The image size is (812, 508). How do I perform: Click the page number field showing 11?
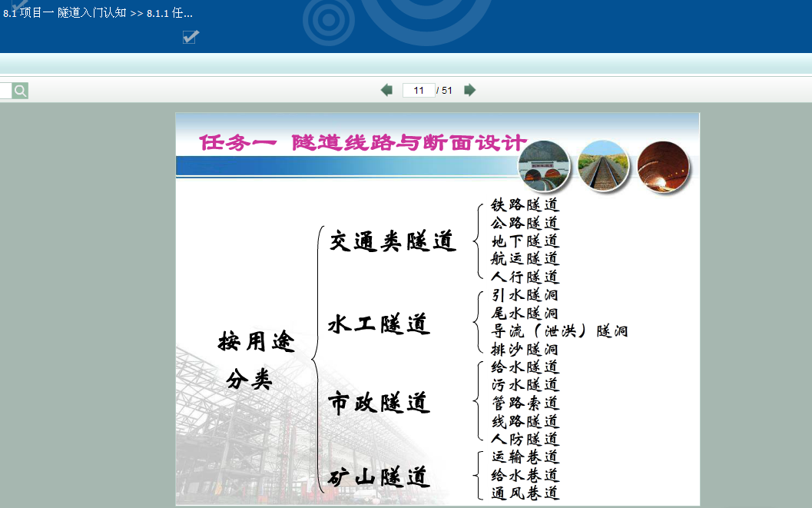tap(419, 90)
